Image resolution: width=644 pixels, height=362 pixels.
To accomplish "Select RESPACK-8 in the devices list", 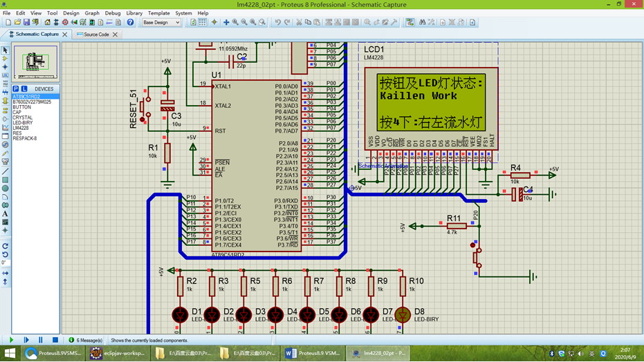I will (36, 138).
